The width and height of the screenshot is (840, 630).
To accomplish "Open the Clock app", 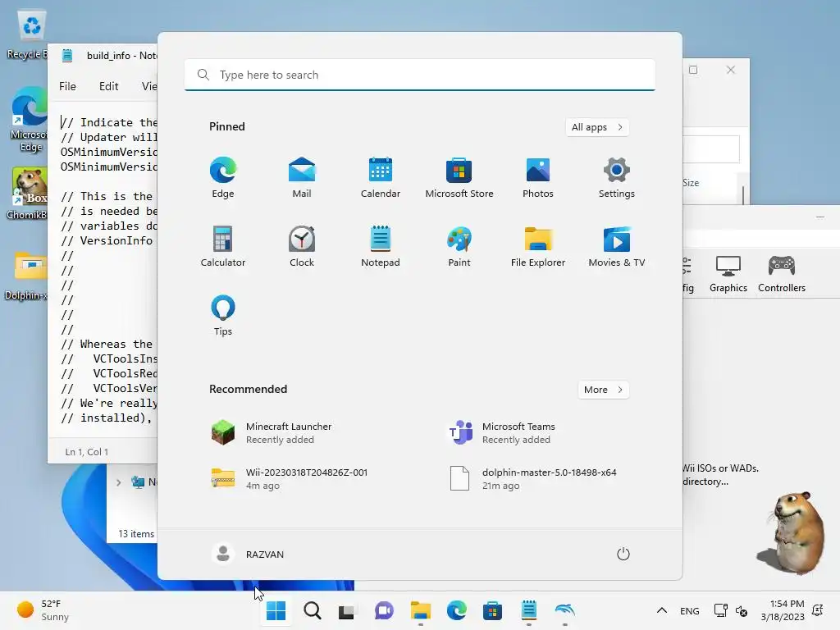I will point(302,246).
